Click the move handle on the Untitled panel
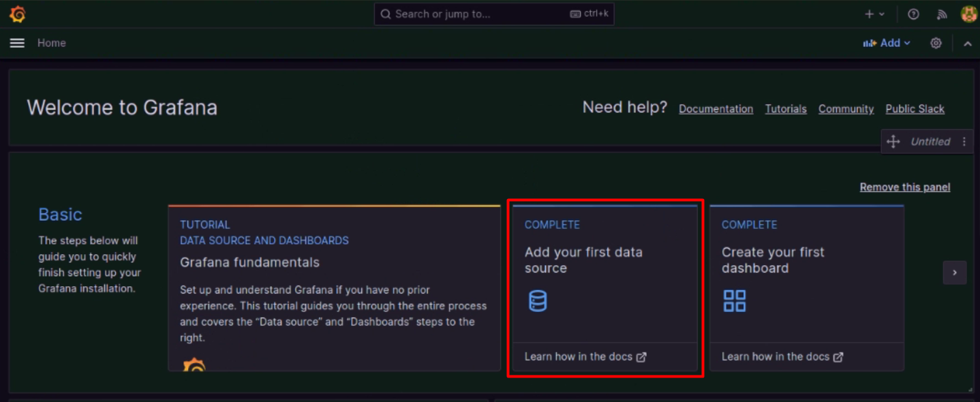 [893, 141]
